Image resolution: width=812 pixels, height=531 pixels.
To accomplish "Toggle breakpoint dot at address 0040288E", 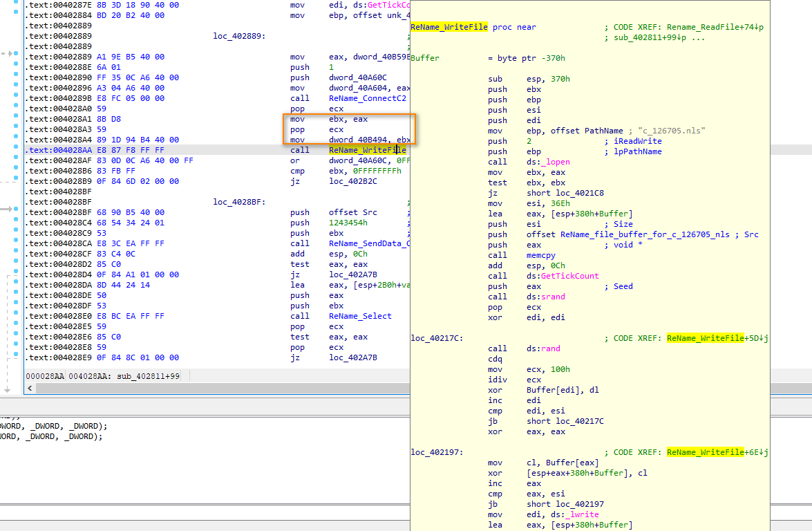I will point(16,64).
